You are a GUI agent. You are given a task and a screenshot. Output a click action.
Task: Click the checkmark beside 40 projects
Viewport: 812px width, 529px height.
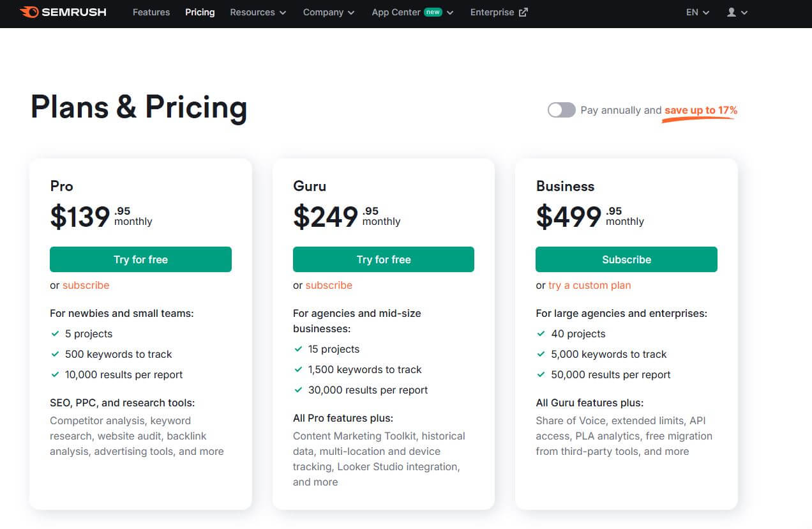point(541,333)
